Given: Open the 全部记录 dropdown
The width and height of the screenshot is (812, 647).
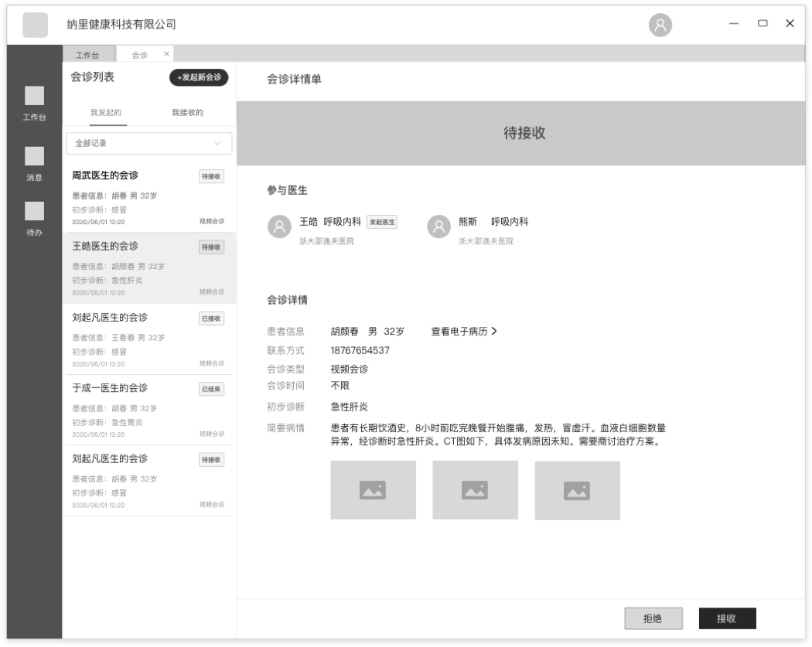Looking at the screenshot, I should tap(148, 143).
